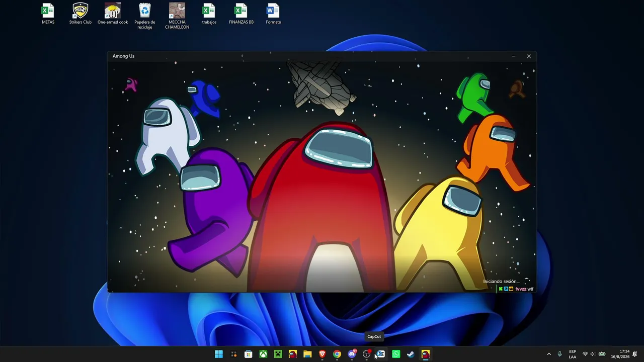Open CapCut from the taskbar
Image resolution: width=644 pixels, height=362 pixels.
coord(381,354)
